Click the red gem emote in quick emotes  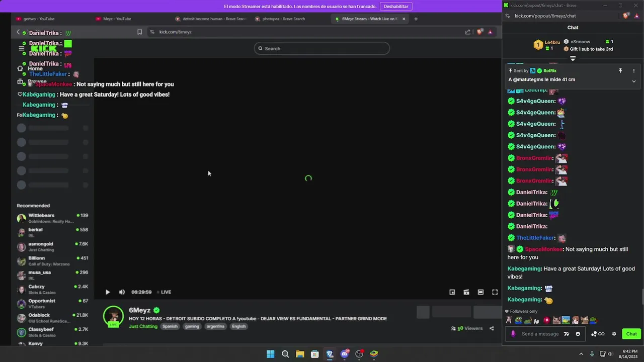tap(547, 320)
